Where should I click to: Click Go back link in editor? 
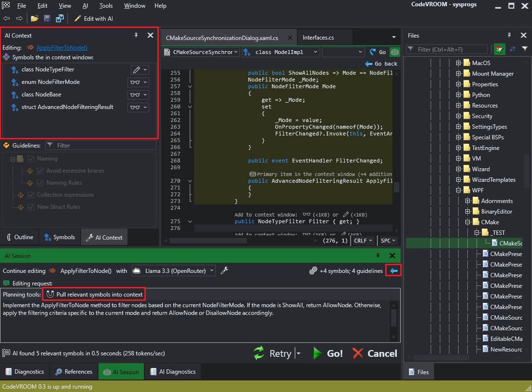[381, 64]
